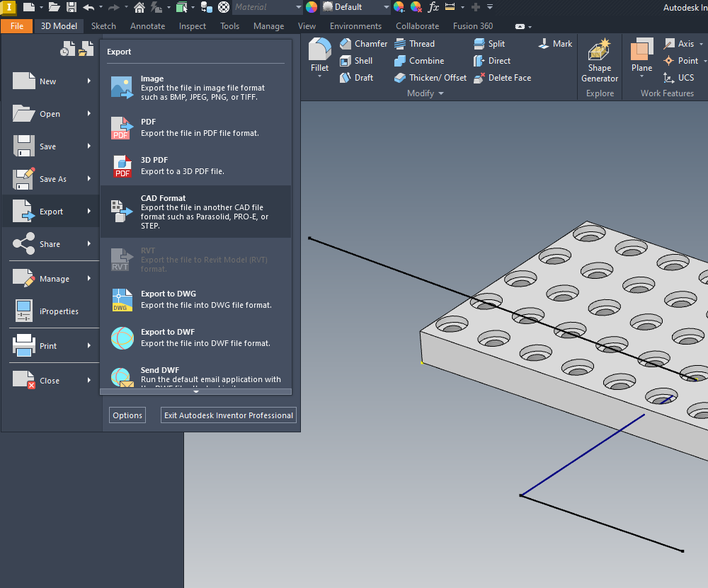Click the Combine tool
Image resolution: width=708 pixels, height=588 pixels.
coord(418,61)
